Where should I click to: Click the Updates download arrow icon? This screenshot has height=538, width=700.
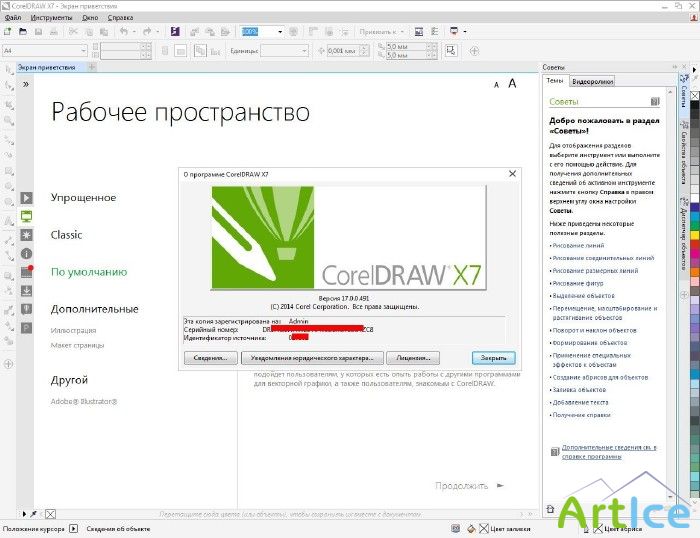click(x=26, y=291)
